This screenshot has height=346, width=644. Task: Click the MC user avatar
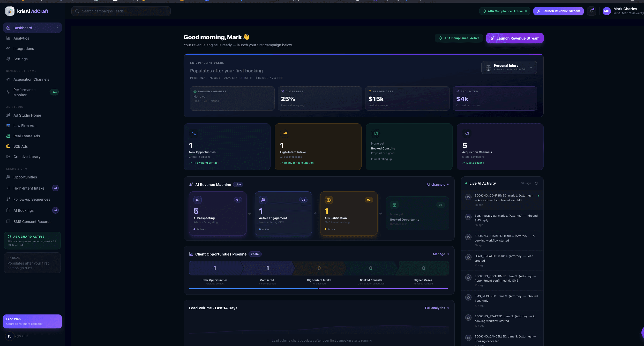click(607, 11)
